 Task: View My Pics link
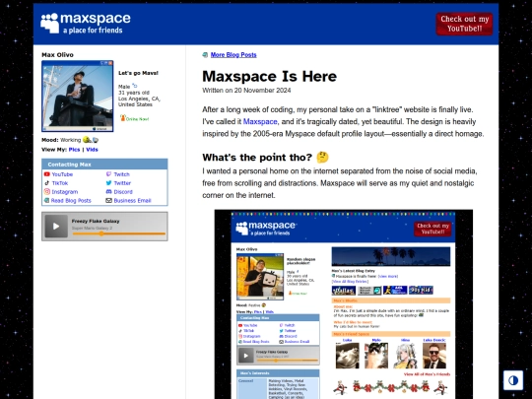[74, 150]
